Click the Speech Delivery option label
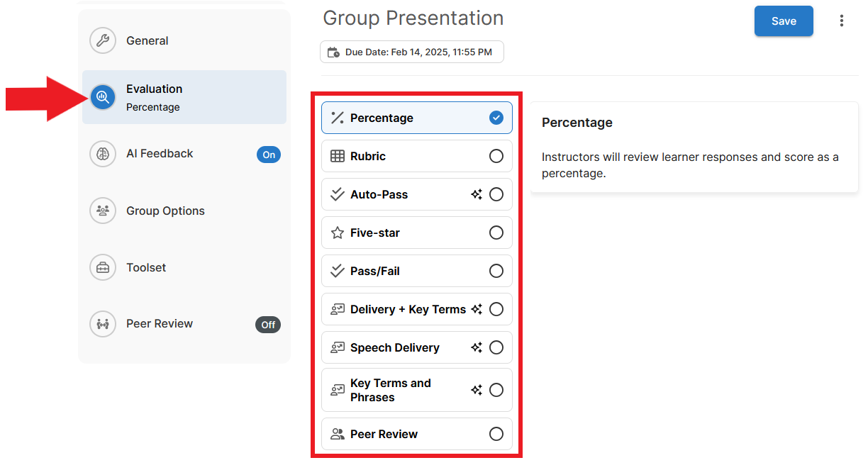The height and width of the screenshot is (470, 868). (395, 347)
